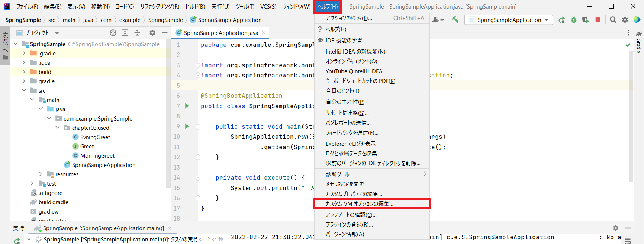Open project panel options gear
The image size is (644, 244).
152,33
